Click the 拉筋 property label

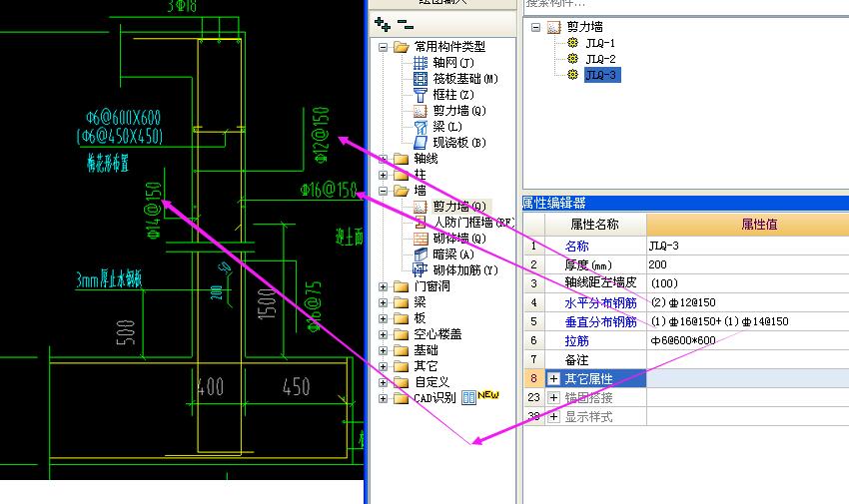pyautogui.click(x=576, y=340)
